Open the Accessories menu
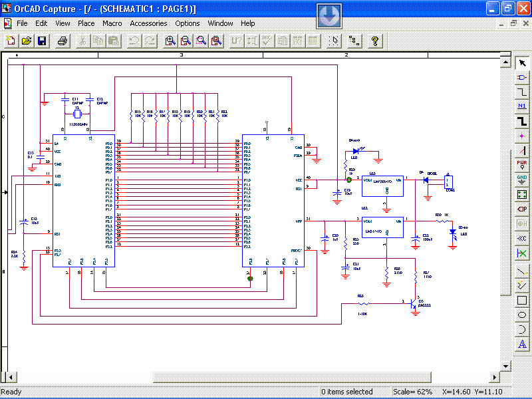 coord(148,23)
